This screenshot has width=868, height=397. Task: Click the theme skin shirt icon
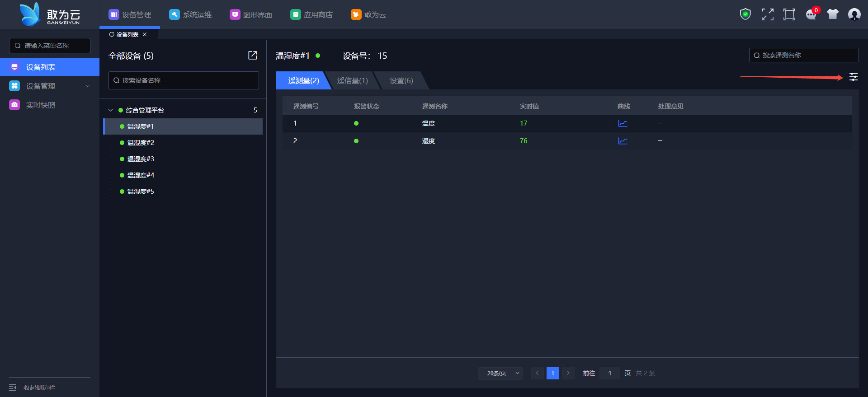[832, 14]
